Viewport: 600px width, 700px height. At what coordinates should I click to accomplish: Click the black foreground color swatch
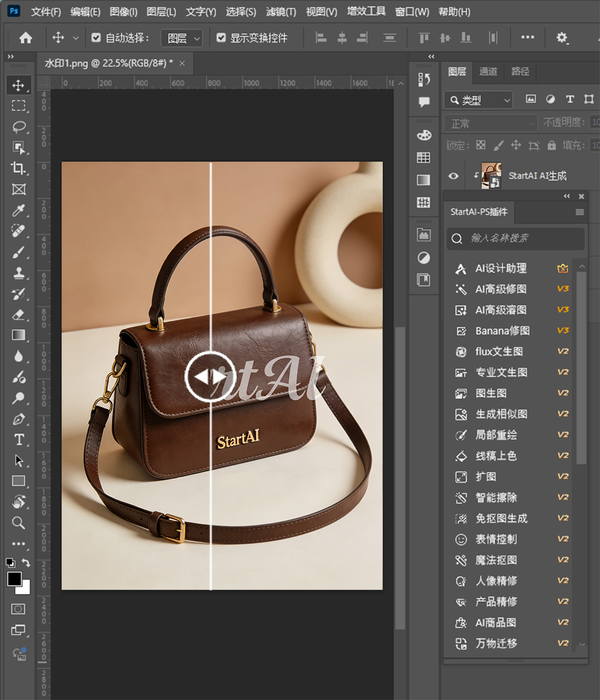coord(14,578)
